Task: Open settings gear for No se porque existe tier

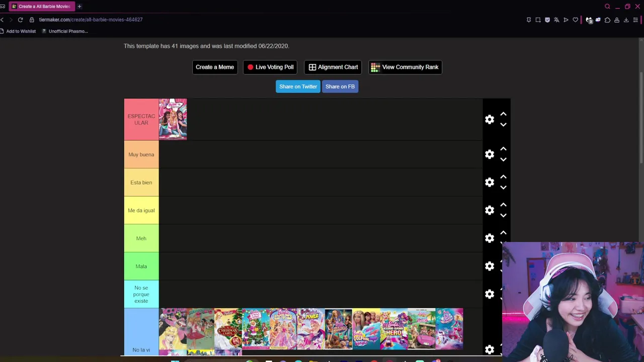Action: (x=490, y=294)
